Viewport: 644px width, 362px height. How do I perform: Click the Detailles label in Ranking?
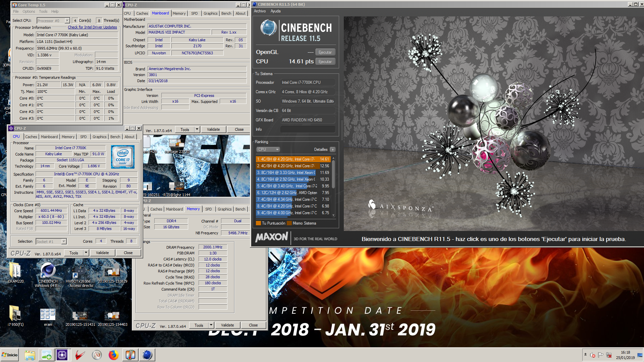(321, 149)
